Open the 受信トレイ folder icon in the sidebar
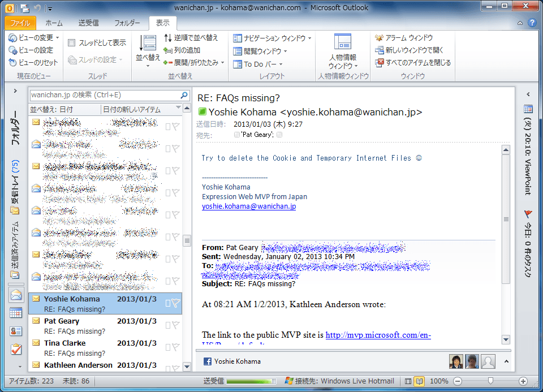The height and width of the screenshot is (392, 543). [15, 210]
